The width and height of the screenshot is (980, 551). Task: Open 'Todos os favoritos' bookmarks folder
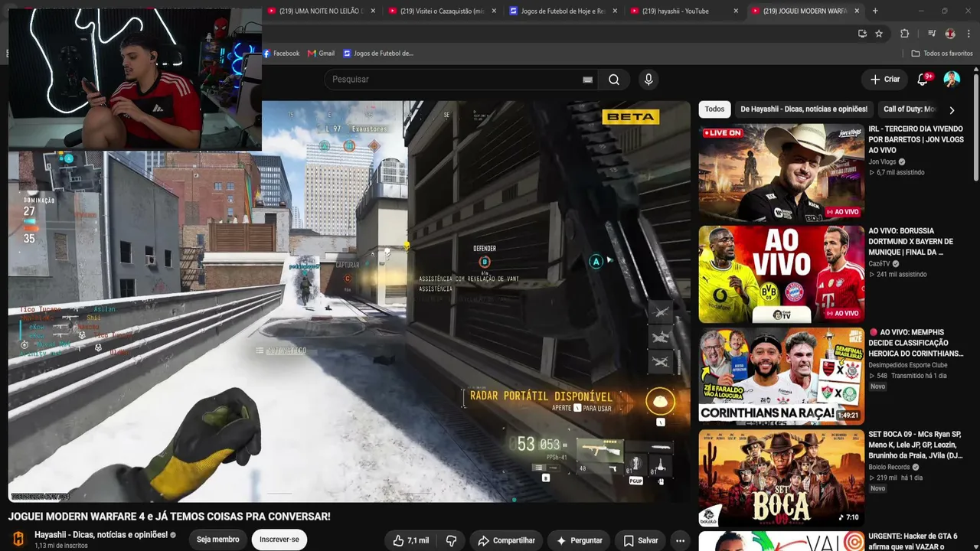click(942, 54)
